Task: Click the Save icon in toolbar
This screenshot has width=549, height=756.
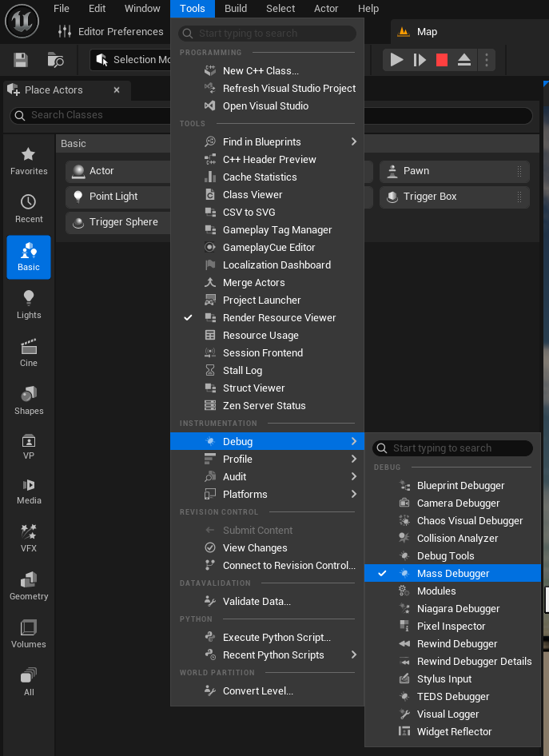Action: 21,60
